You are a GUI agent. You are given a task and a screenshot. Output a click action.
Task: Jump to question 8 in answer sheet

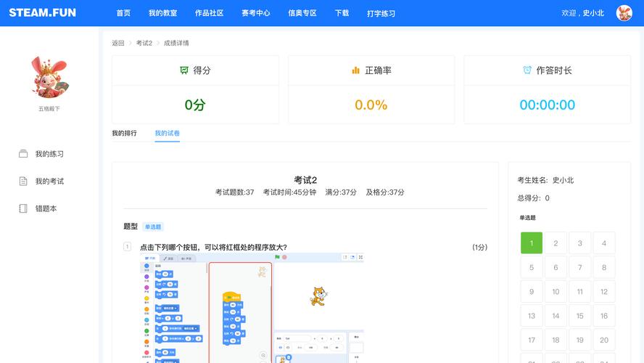[x=604, y=267]
